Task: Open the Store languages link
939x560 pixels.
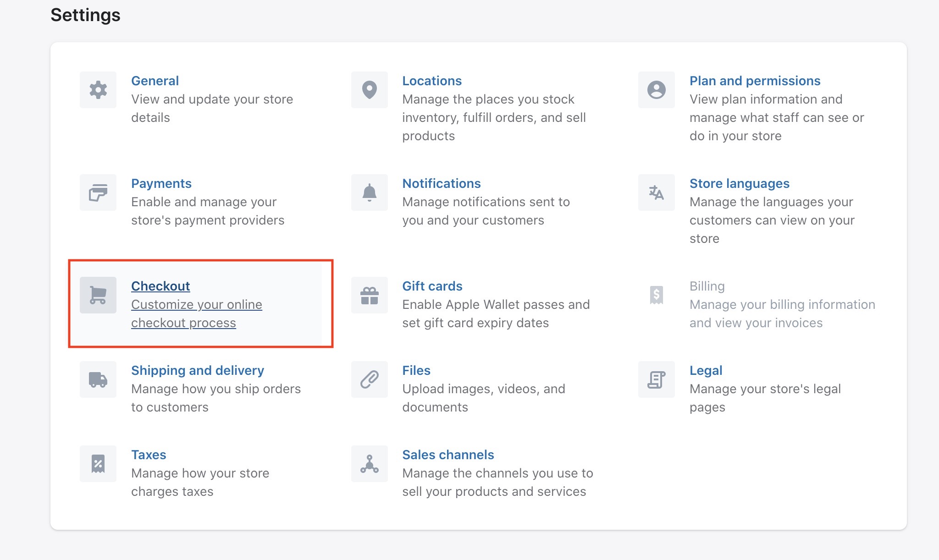Action: click(739, 183)
